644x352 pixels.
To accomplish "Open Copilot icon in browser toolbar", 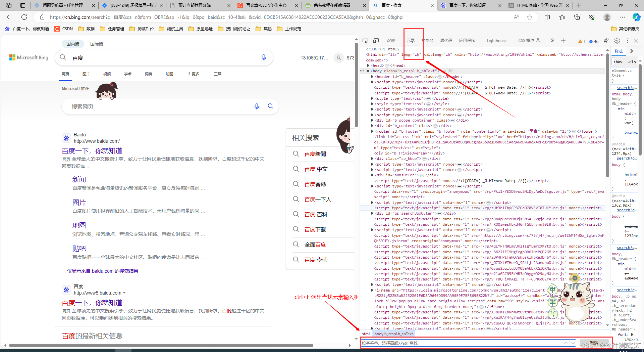I will (636, 17).
